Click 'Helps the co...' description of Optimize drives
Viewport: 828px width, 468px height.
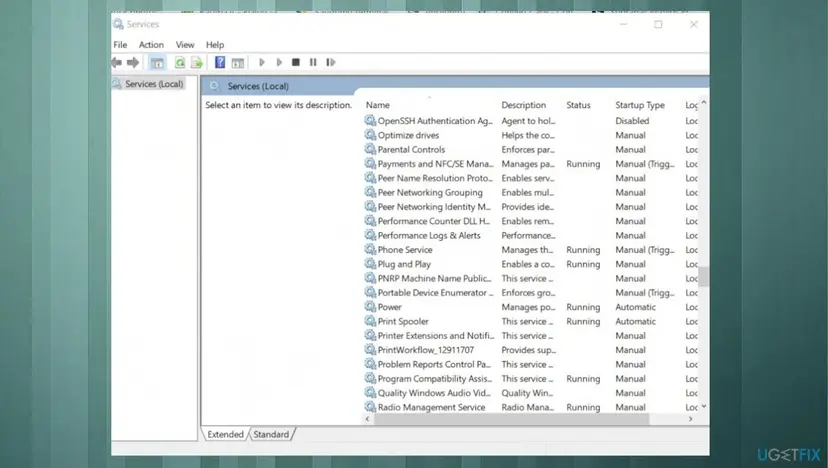point(528,135)
